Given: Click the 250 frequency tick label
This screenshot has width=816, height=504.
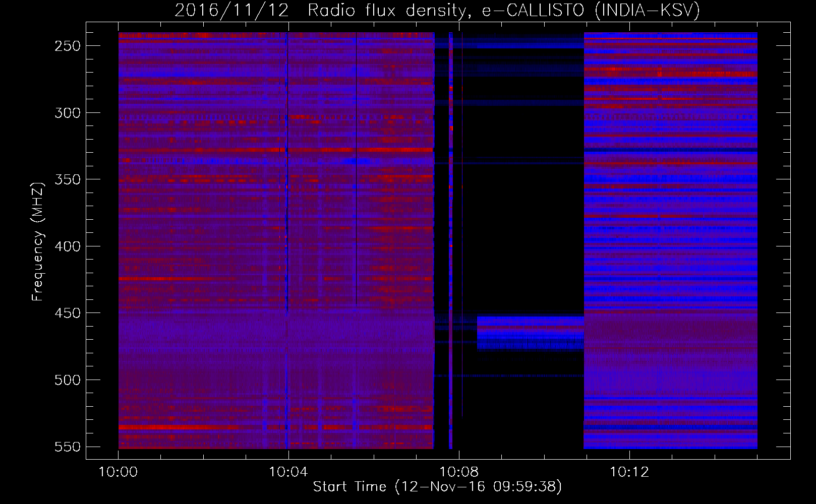Looking at the screenshot, I should [68, 46].
